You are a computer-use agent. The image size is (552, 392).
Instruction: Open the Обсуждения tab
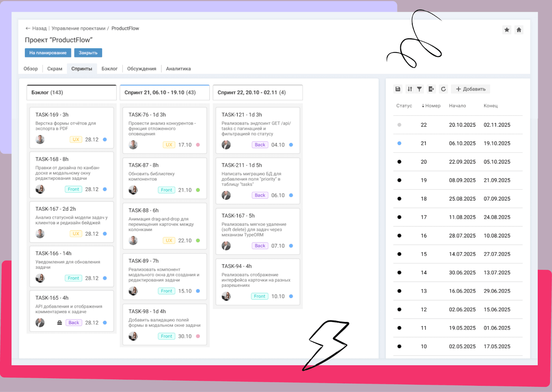coord(141,69)
